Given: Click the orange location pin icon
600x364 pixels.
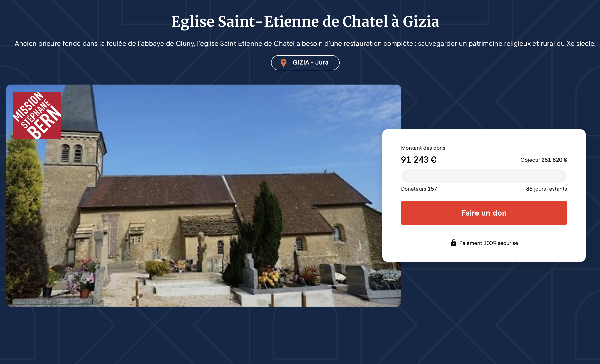Looking at the screenshot, I should (x=284, y=63).
